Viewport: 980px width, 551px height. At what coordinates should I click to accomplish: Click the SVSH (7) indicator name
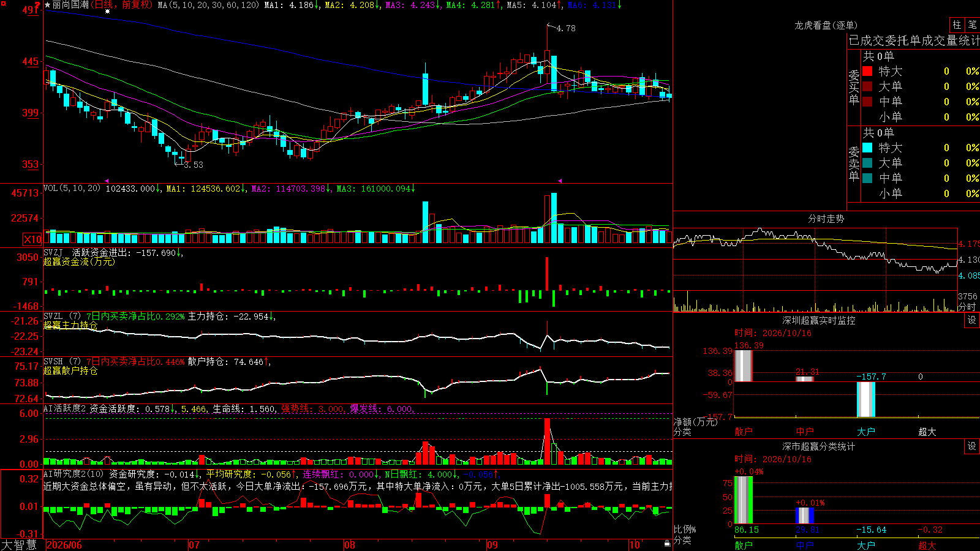[x=62, y=362]
